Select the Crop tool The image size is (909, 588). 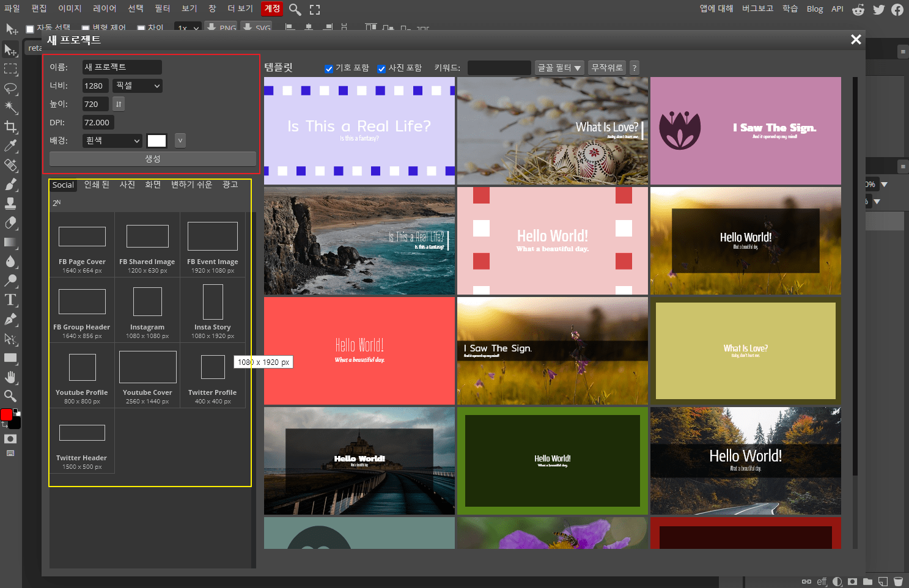point(10,127)
